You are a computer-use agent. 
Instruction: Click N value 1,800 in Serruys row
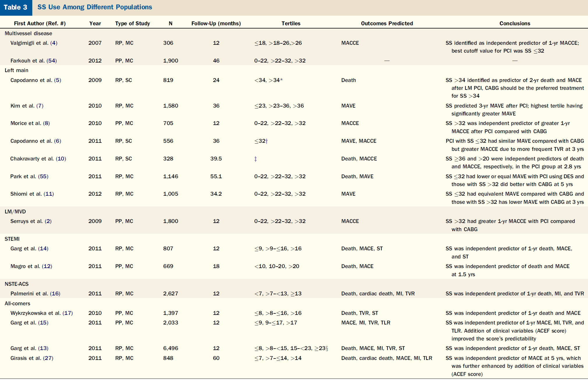pyautogui.click(x=171, y=221)
